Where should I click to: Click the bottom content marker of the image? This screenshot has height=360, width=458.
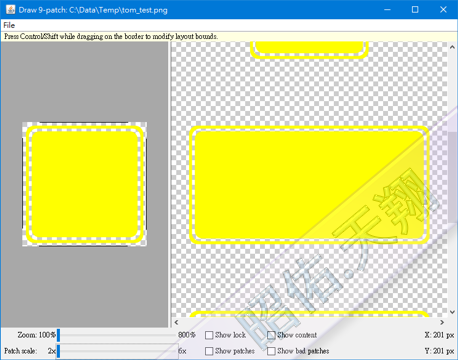click(83, 246)
